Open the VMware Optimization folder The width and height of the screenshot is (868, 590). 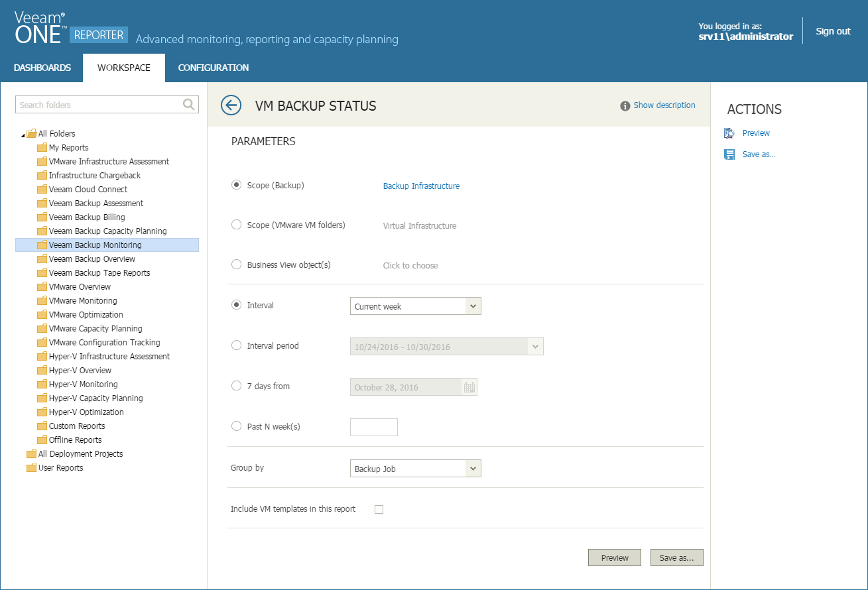tap(86, 314)
